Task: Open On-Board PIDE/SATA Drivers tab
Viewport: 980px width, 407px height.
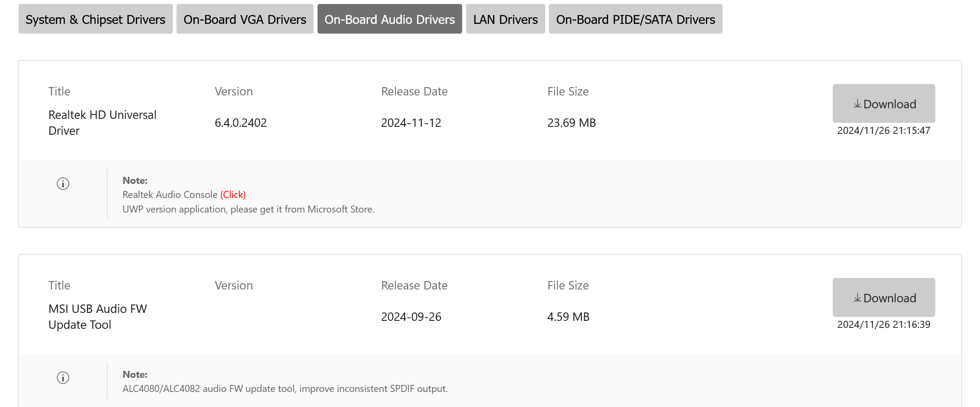Action: 635,19
